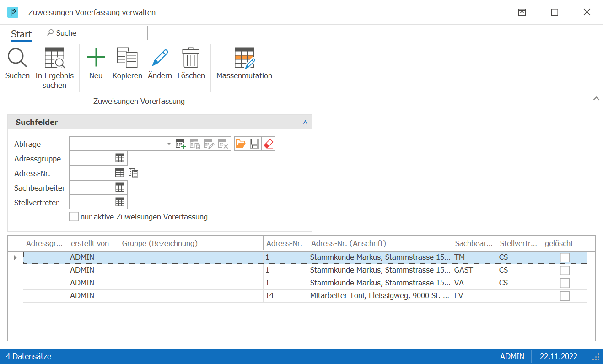
Task: Toggle gelöscht checkbox in GAST row
Action: click(x=565, y=270)
